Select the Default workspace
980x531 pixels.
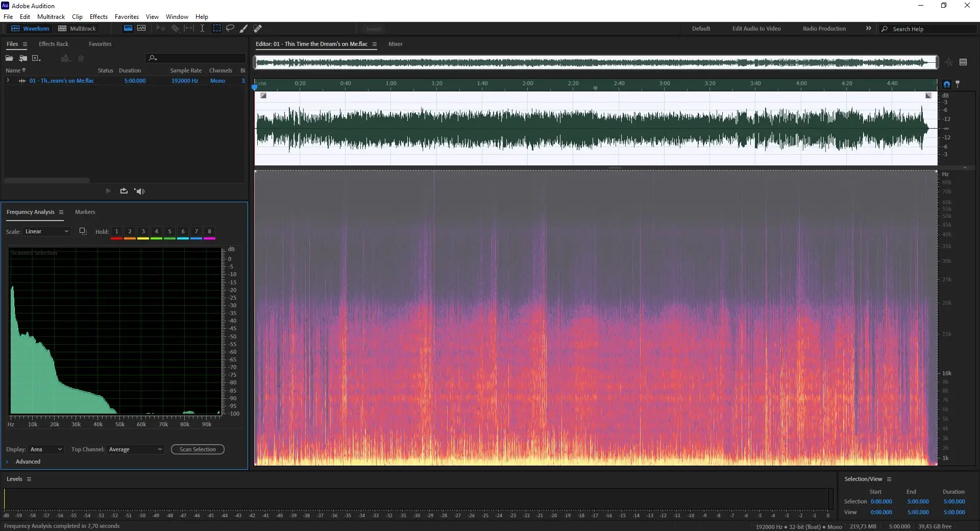pyautogui.click(x=701, y=29)
